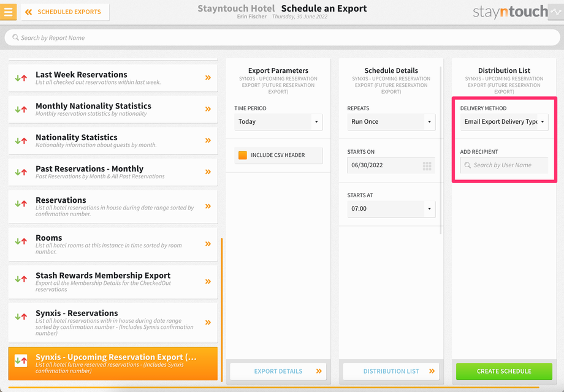Go back to Scheduled Exports

point(65,12)
